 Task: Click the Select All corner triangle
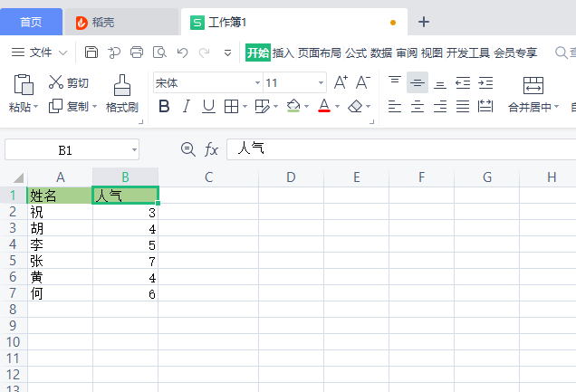(18, 177)
